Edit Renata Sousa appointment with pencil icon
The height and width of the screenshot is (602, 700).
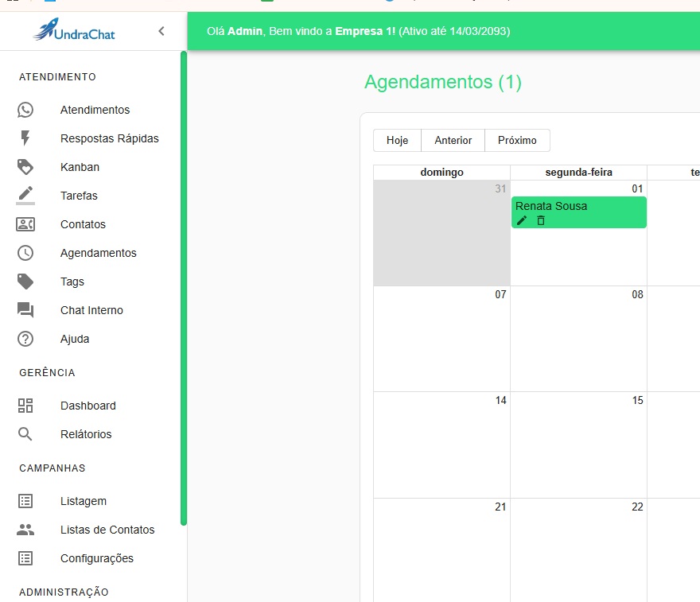click(x=522, y=220)
